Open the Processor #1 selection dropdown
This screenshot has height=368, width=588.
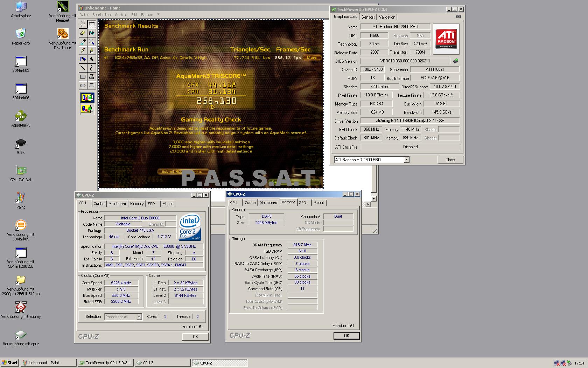(139, 317)
